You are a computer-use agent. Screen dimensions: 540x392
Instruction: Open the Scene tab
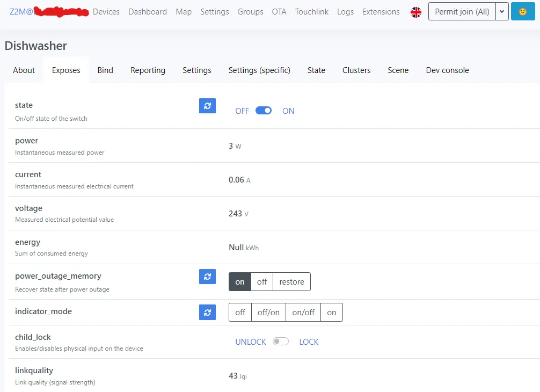(x=398, y=70)
